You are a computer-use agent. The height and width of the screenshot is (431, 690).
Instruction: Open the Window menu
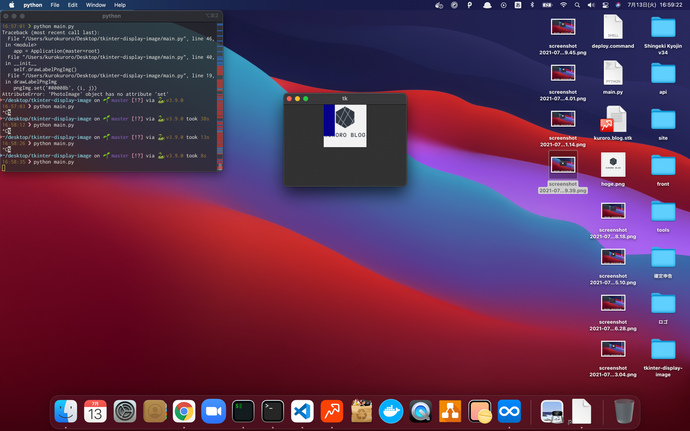coord(95,5)
